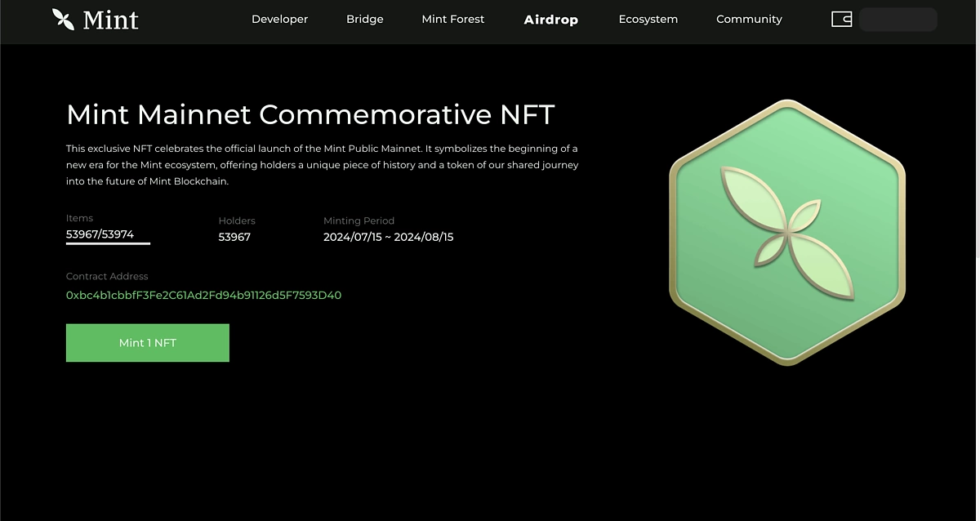Image resolution: width=980 pixels, height=521 pixels.
Task: Open the contract address link
Action: (x=203, y=296)
